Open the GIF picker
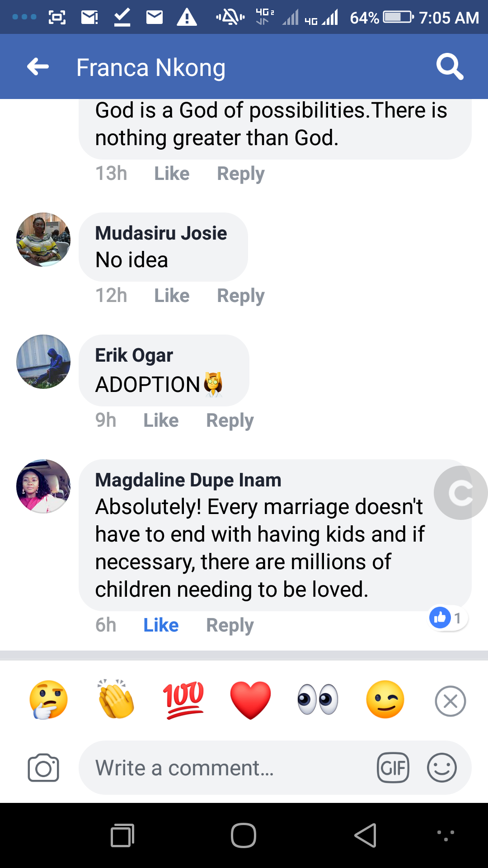Image resolution: width=488 pixels, height=868 pixels. [x=393, y=768]
